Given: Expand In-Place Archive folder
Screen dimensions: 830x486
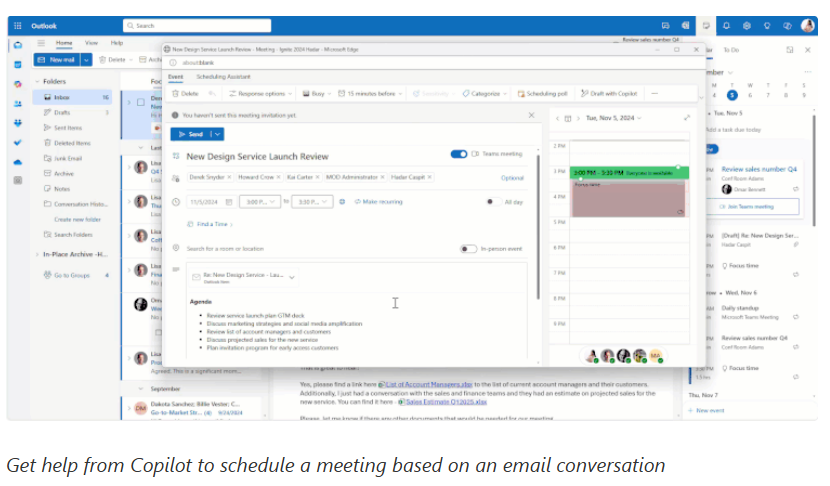Looking at the screenshot, I should click(37, 255).
